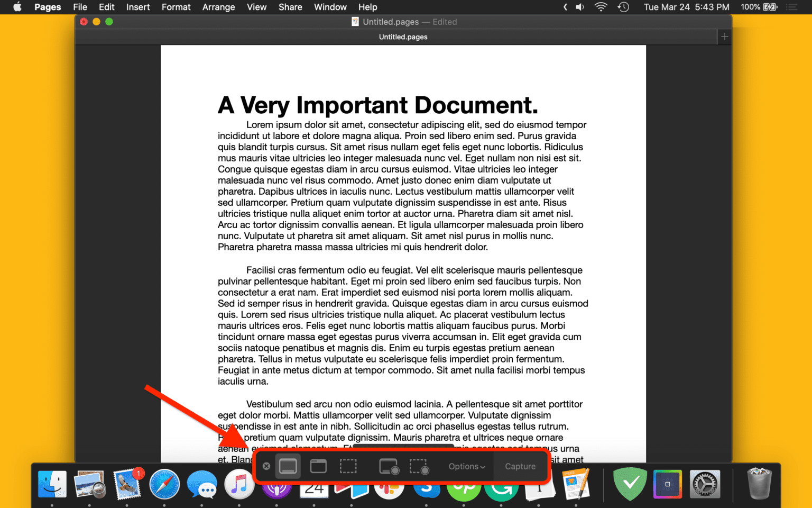Open the Share menu
This screenshot has height=508, width=812.
290,7
